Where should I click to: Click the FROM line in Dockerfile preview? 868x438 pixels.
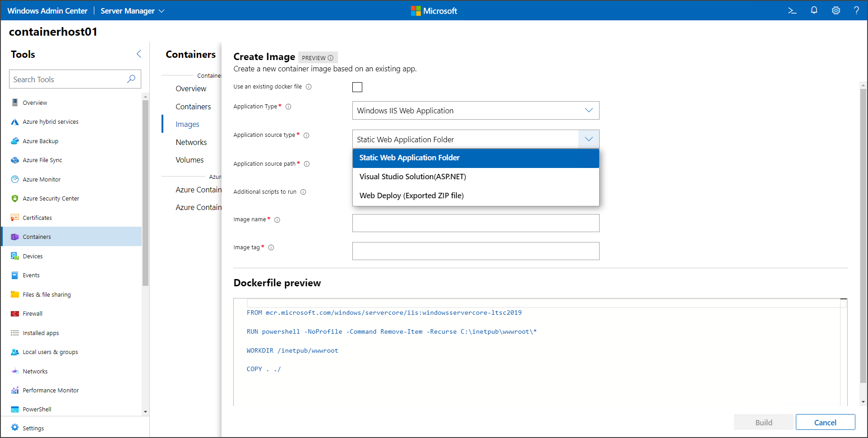tap(384, 312)
